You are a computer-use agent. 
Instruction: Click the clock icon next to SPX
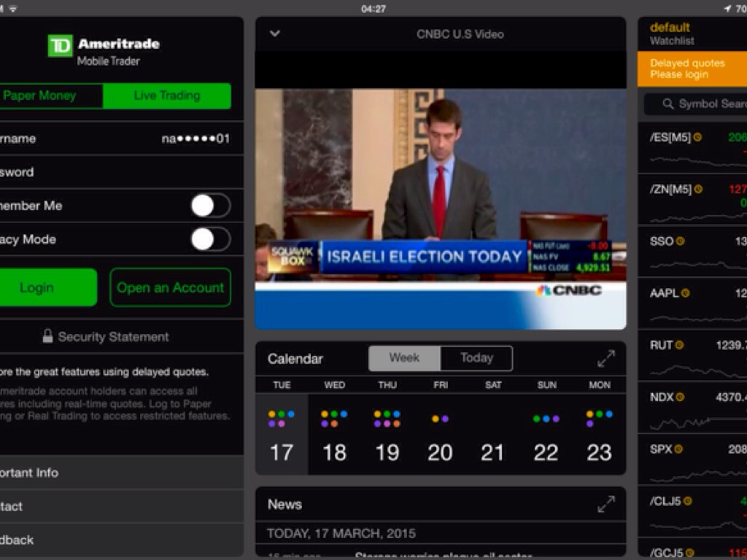[x=678, y=450]
